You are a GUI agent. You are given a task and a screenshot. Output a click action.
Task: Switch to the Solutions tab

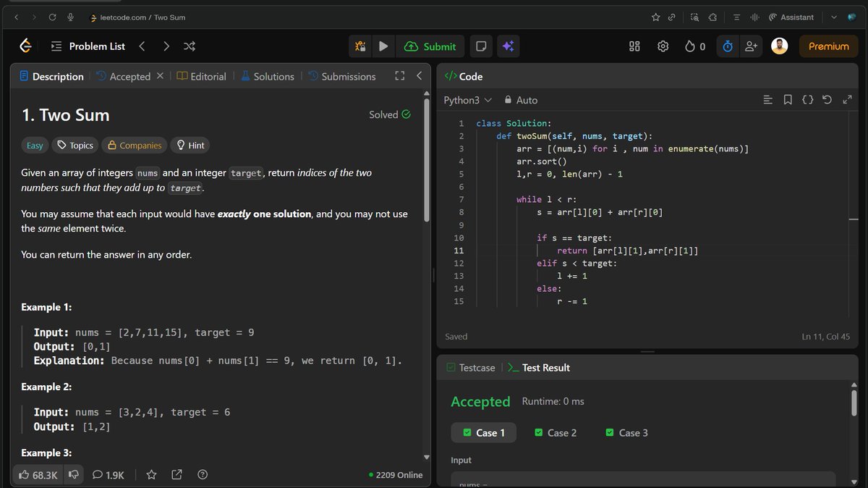click(268, 76)
